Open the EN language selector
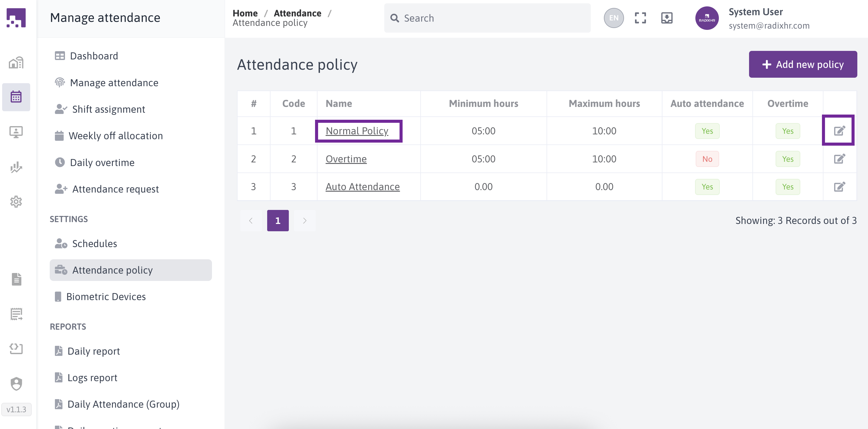 613,18
